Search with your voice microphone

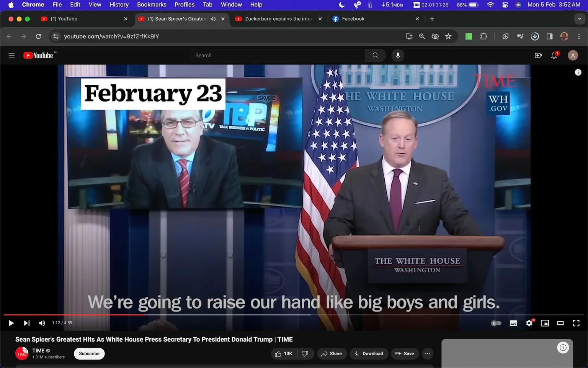(x=398, y=56)
